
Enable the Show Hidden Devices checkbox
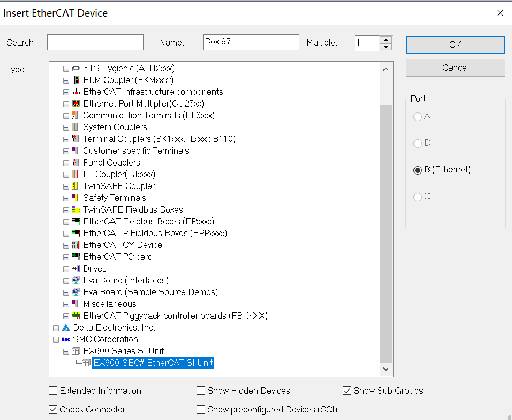201,391
